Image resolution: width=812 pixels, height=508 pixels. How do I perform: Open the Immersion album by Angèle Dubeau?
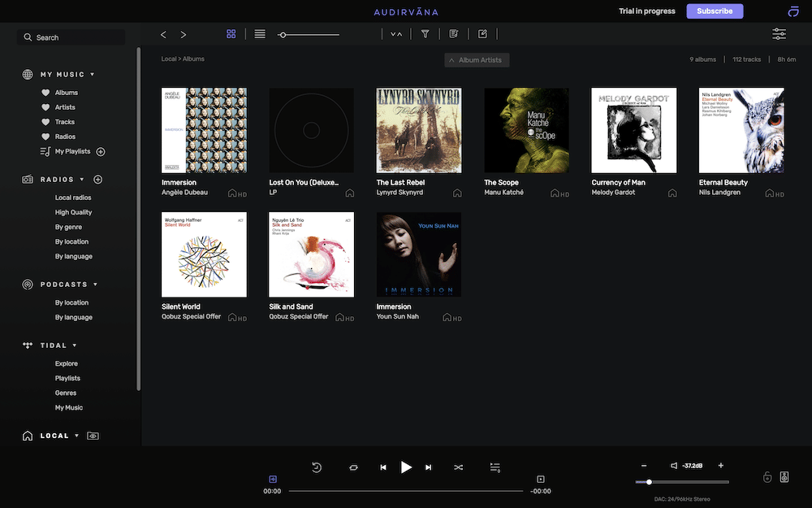(204, 130)
